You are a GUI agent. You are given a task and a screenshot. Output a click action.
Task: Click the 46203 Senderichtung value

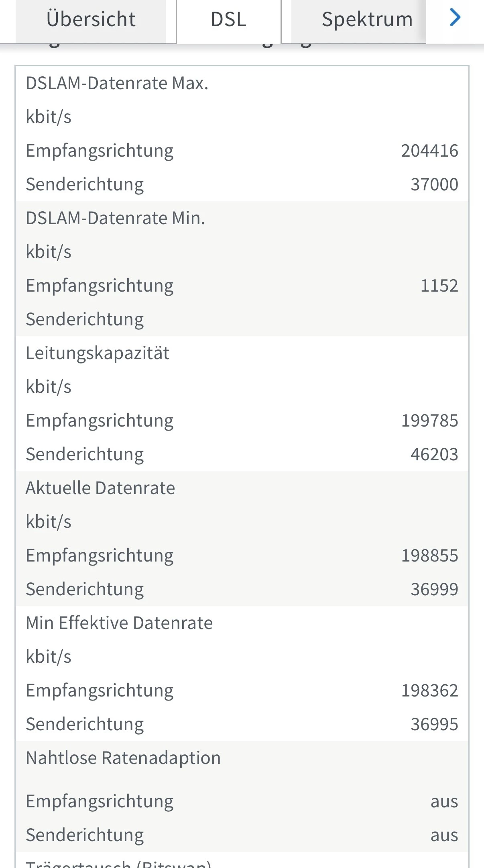point(434,454)
